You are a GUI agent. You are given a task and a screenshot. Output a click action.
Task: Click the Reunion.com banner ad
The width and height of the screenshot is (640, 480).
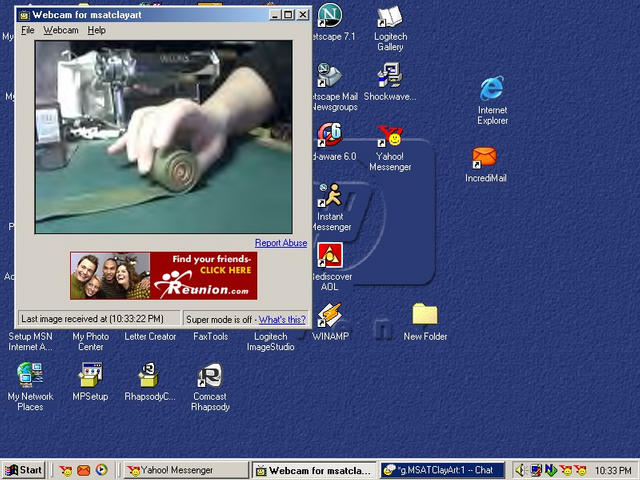pyautogui.click(x=164, y=276)
